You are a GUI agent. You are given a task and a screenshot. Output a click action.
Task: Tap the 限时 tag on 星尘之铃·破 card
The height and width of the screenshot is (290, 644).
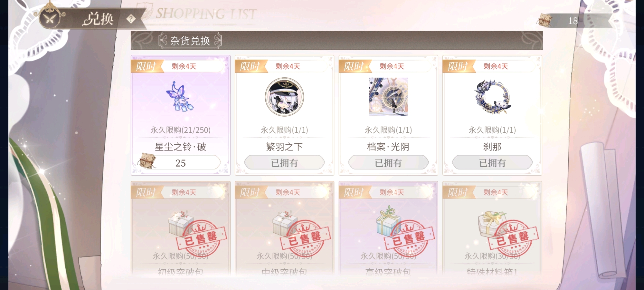coord(146,66)
